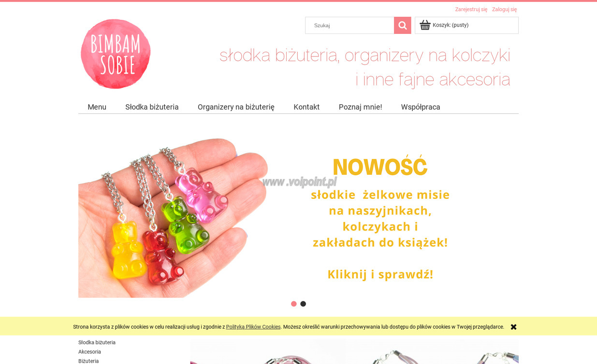This screenshot has height=364, width=597.
Task: Open the Koszyk: (pusty) cart box
Action: [466, 26]
